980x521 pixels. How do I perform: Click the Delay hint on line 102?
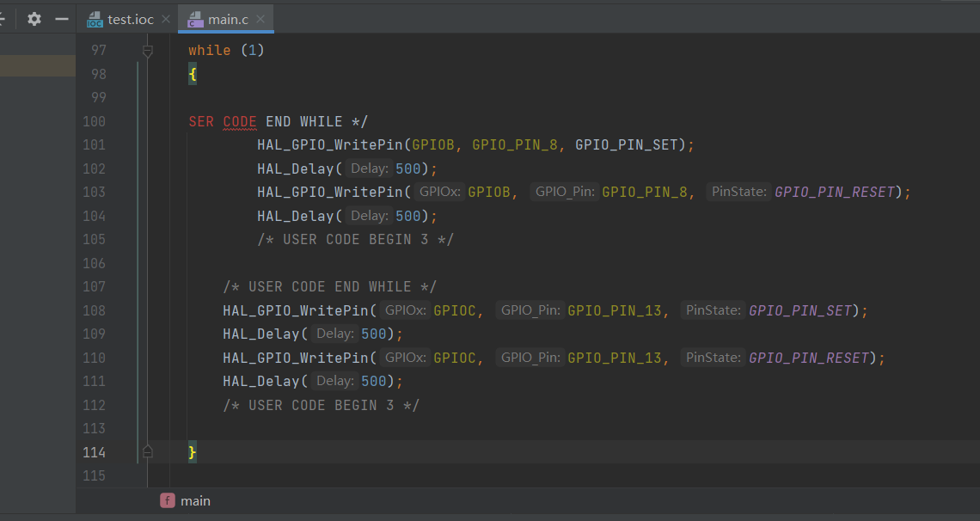coord(370,169)
